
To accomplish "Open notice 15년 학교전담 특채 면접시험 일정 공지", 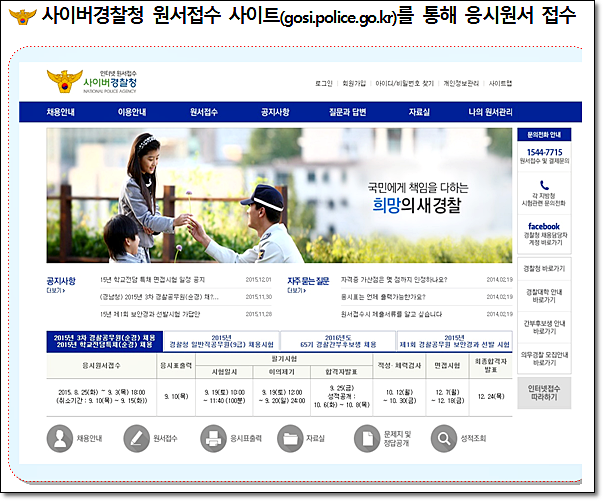I will click(x=152, y=280).
